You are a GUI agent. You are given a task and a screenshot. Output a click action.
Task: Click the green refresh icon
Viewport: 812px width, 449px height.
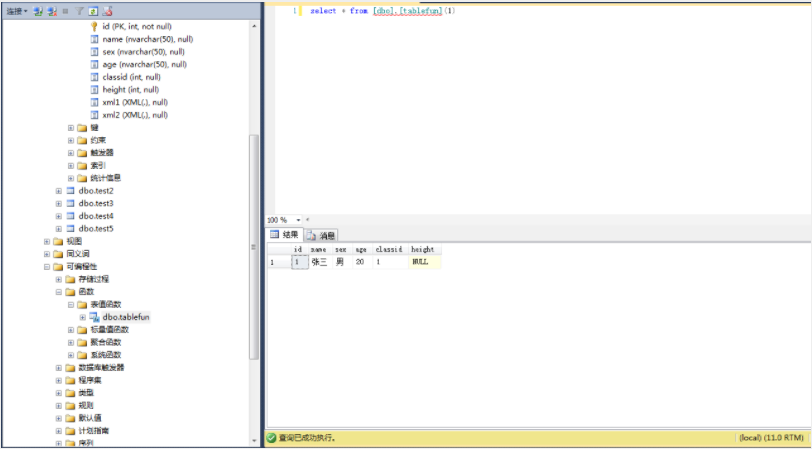coord(93,10)
